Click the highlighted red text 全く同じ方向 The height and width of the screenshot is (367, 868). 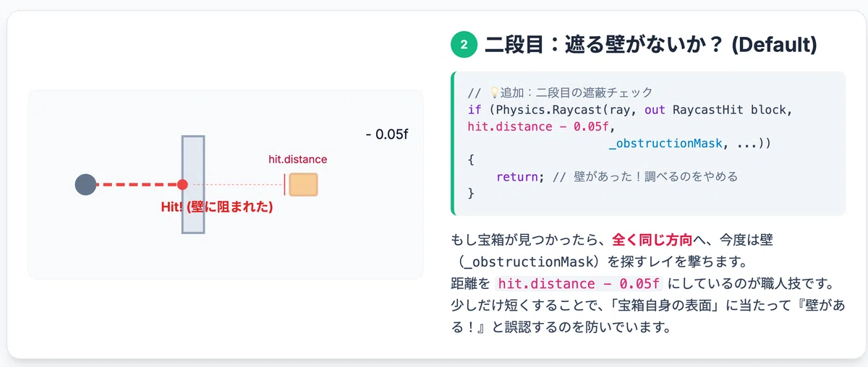(653, 240)
